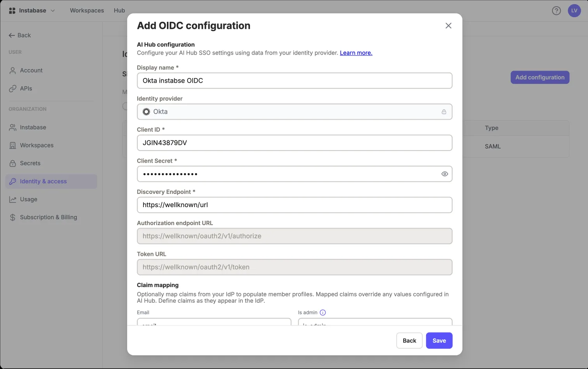Click the Authorization endpoint URL field
Screen dimensions: 588x369
(x=295, y=236)
